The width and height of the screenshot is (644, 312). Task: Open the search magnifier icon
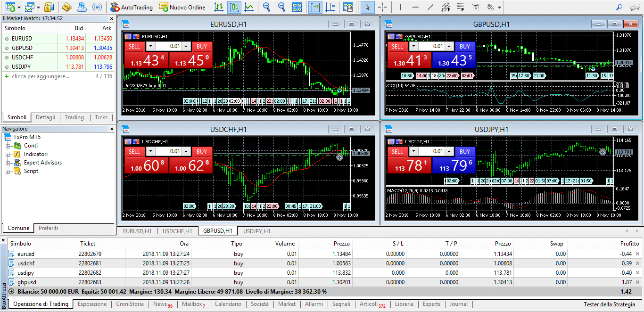(x=620, y=7)
